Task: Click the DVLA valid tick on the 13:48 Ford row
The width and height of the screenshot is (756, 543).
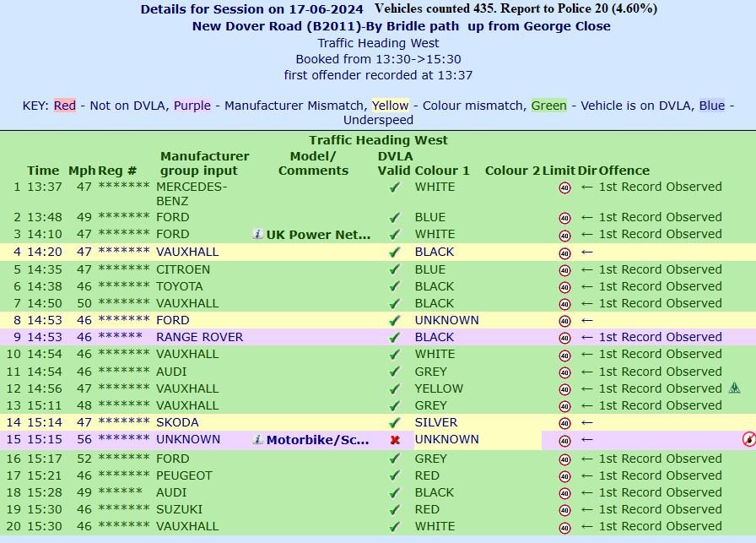Action: tap(395, 218)
